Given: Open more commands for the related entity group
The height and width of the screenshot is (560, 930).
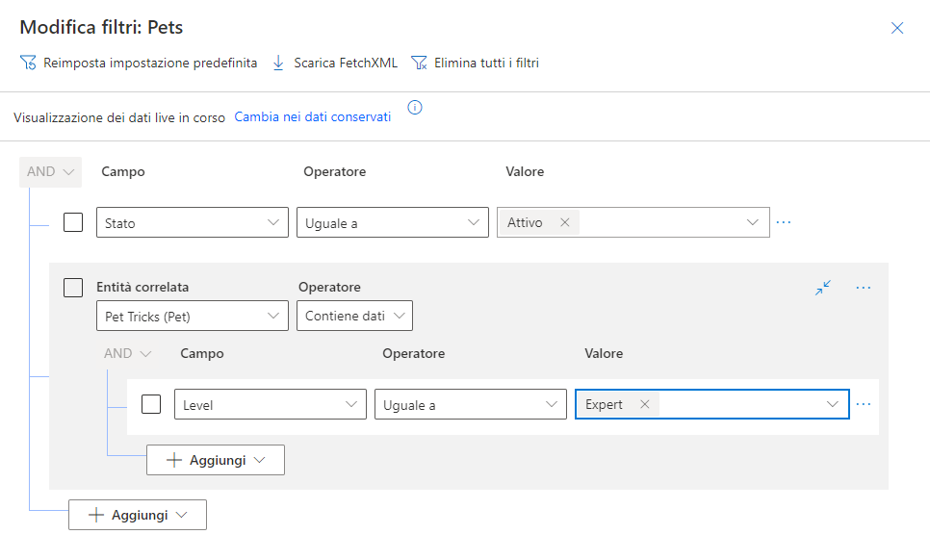Looking at the screenshot, I should [x=863, y=287].
